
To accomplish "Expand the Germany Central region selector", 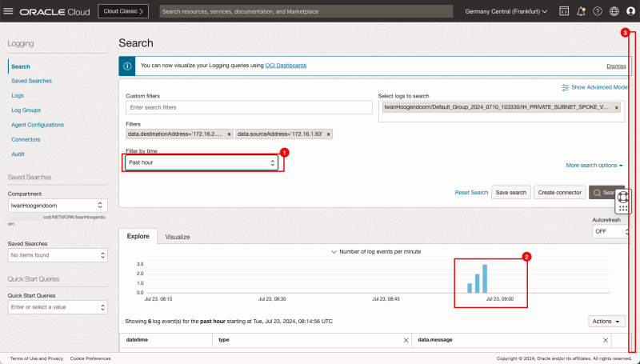I will click(x=506, y=12).
